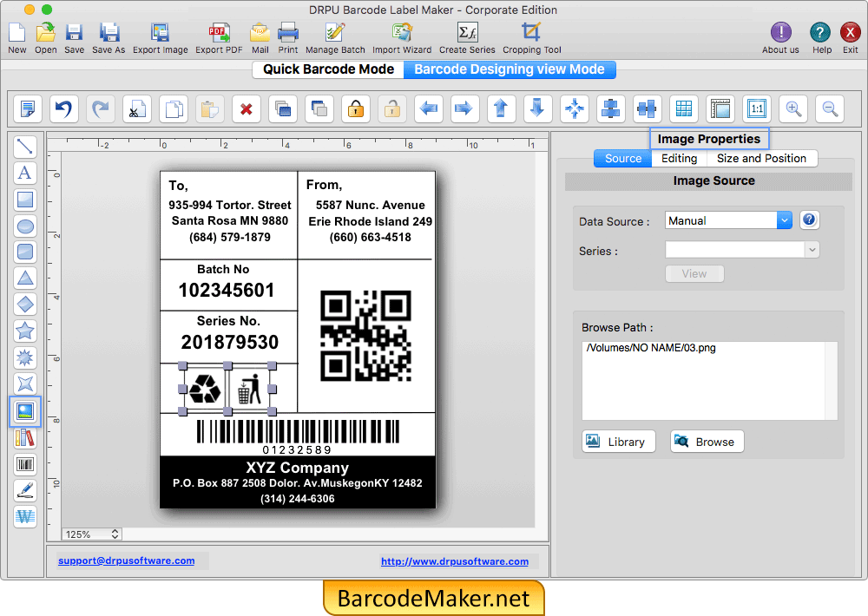
Task: Open the support@drpusoftware.com email link
Action: point(126,560)
